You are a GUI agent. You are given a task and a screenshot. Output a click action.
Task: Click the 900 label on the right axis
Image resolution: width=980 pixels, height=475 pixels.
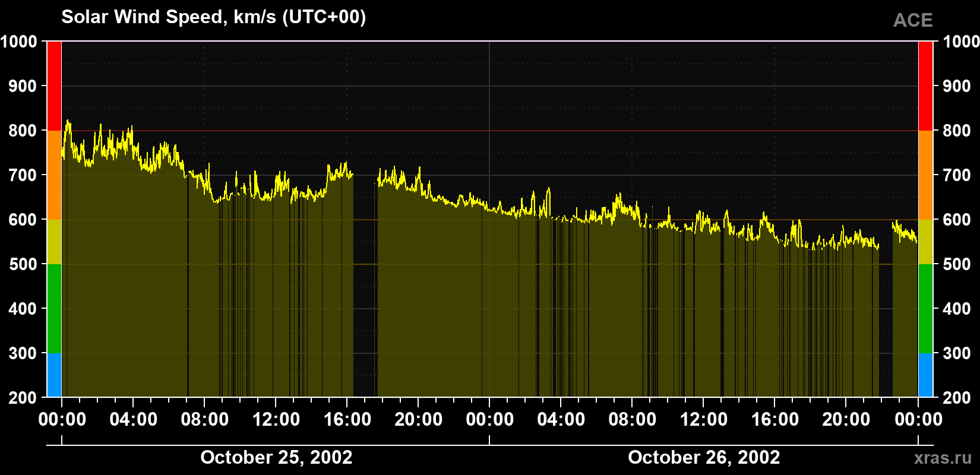(x=957, y=86)
